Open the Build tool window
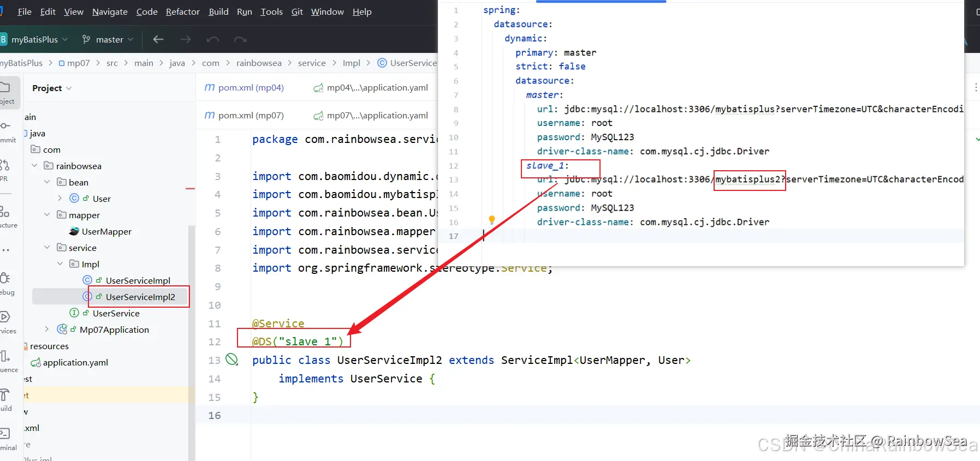This screenshot has height=461, width=980. click(x=5, y=400)
